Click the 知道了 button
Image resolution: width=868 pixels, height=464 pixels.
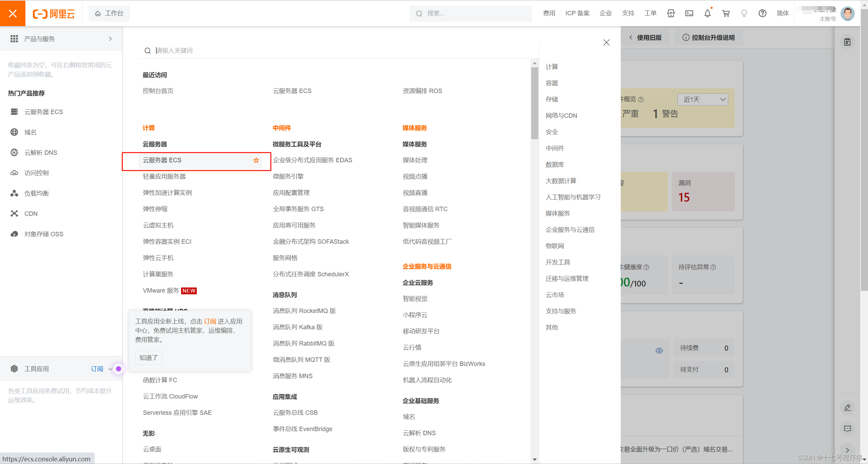tap(149, 358)
